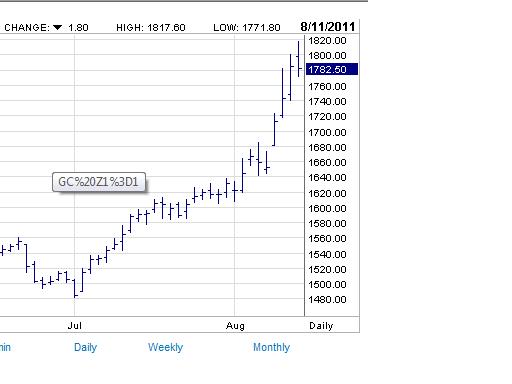Select the LOW: 1771.80 value
This screenshot has height=384, width=512.
[247, 28]
